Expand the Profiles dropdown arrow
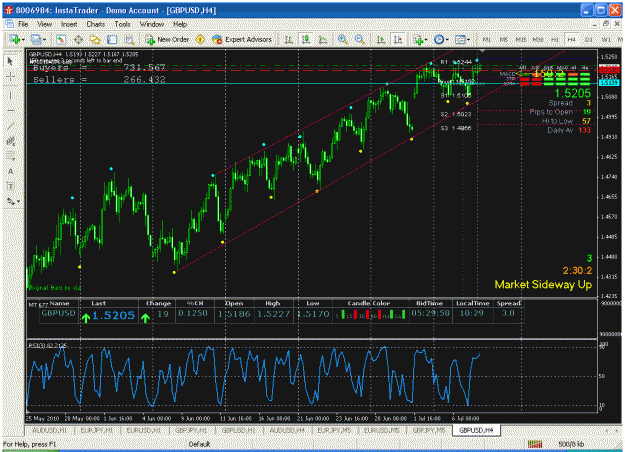The image size is (625, 452). point(44,39)
